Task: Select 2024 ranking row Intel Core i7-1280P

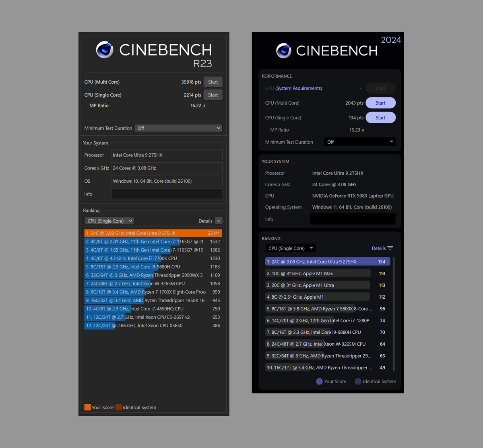Action: (x=328, y=320)
